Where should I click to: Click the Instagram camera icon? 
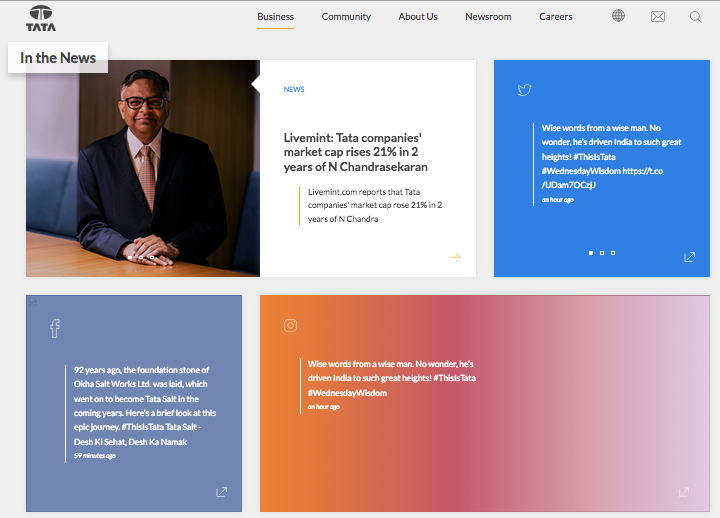pyautogui.click(x=290, y=326)
